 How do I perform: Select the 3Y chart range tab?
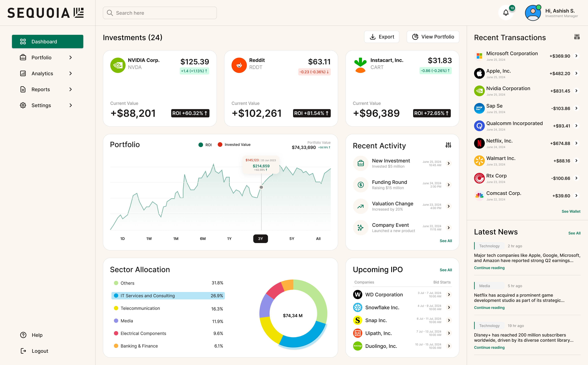(x=260, y=238)
